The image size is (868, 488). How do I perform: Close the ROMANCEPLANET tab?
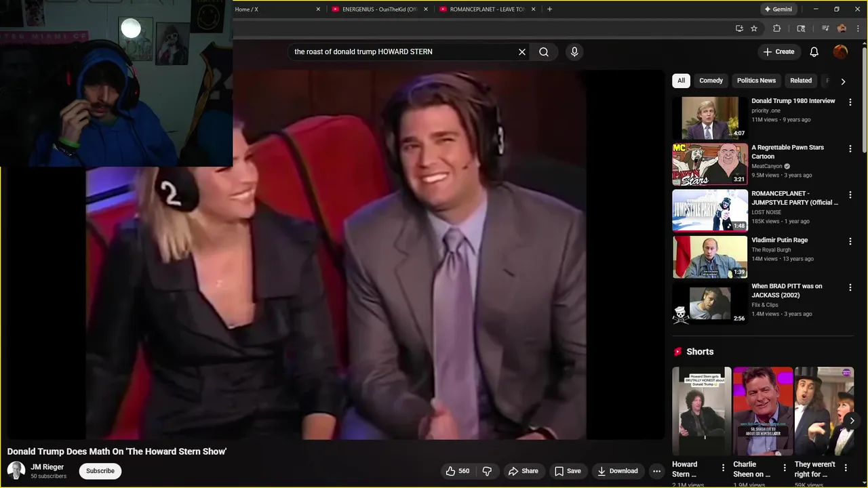(533, 9)
